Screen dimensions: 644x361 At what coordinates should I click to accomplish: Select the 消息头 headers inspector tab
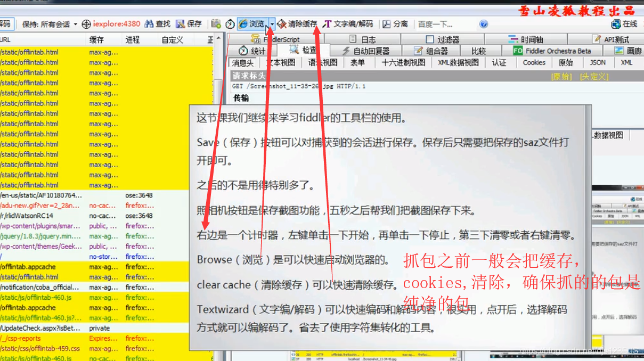pyautogui.click(x=243, y=62)
